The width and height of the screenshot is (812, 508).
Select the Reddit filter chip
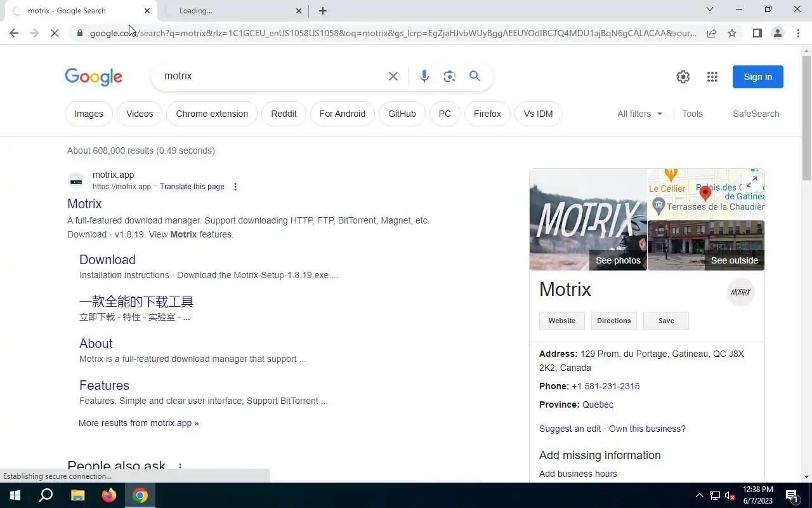pos(284,114)
